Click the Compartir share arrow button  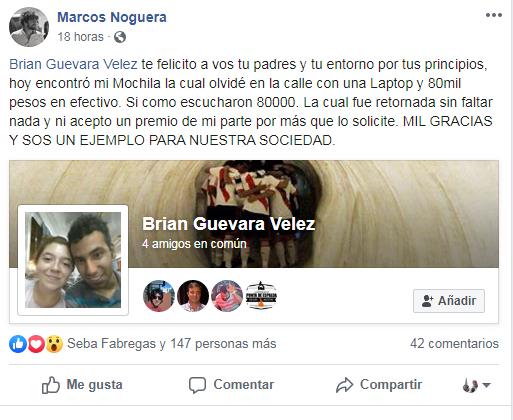click(x=379, y=385)
